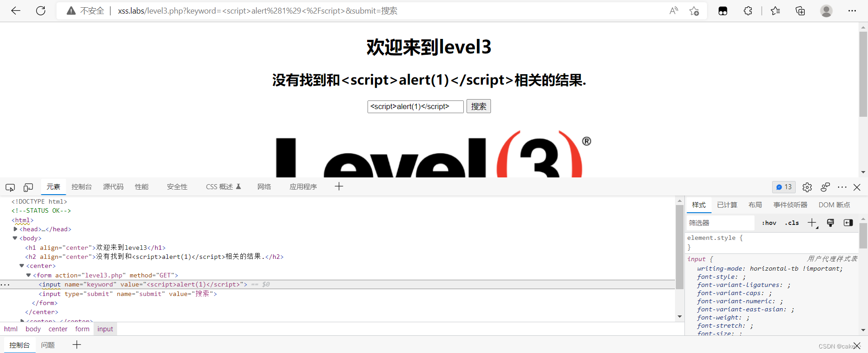
Task: Select the 事件侦听器 sidebar tab
Action: [790, 205]
